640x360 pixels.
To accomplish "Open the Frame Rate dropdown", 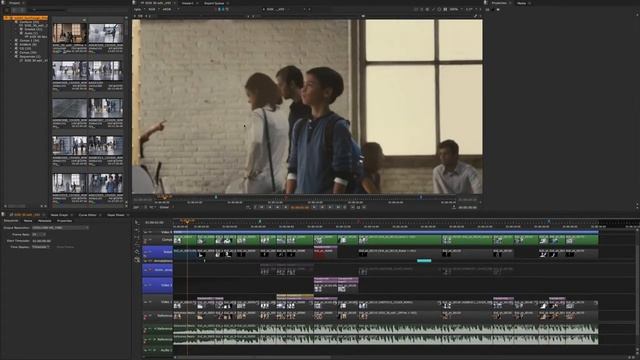I will coord(38,235).
